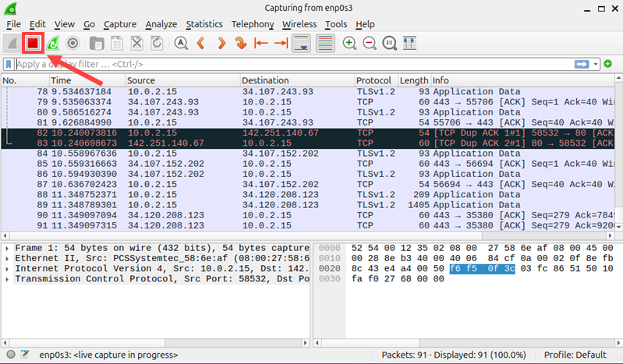Select packet 83 TCP Dup ACK 2#1
The width and height of the screenshot is (623, 364).
[308, 143]
